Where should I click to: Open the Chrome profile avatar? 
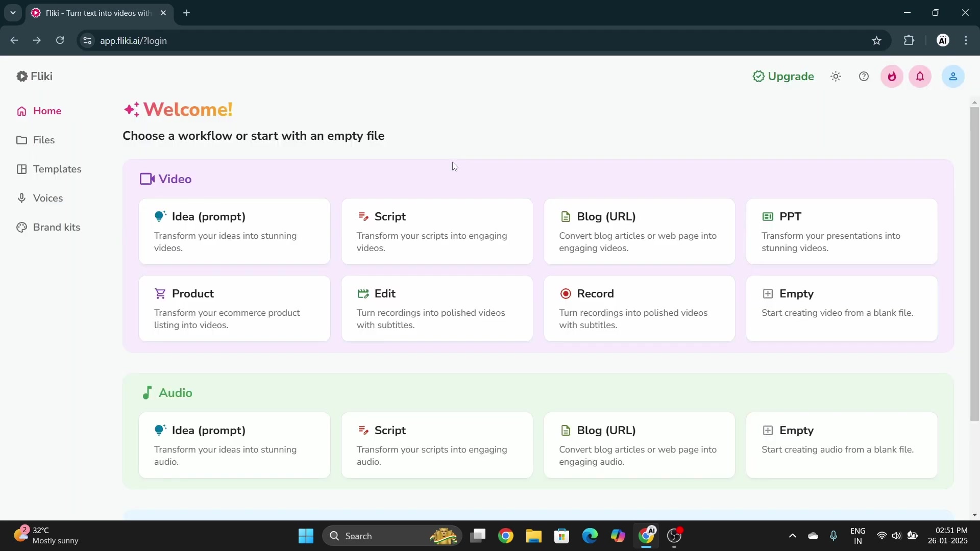(943, 40)
